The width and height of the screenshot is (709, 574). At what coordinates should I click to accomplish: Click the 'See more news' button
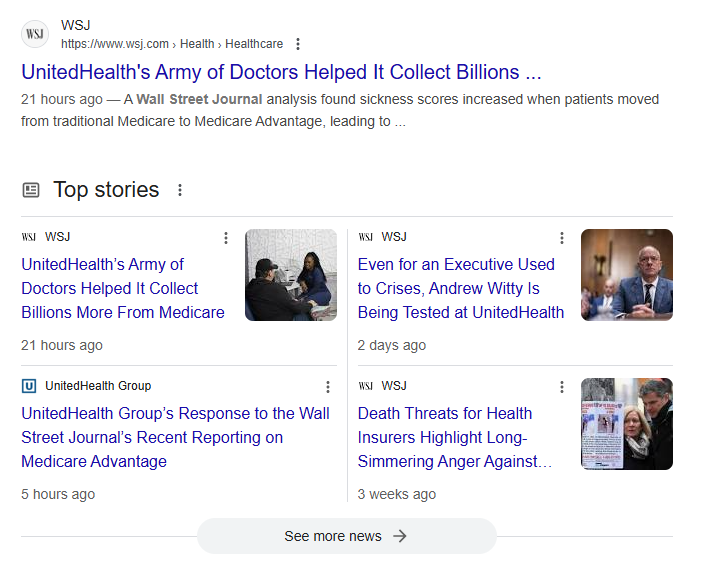pos(347,536)
